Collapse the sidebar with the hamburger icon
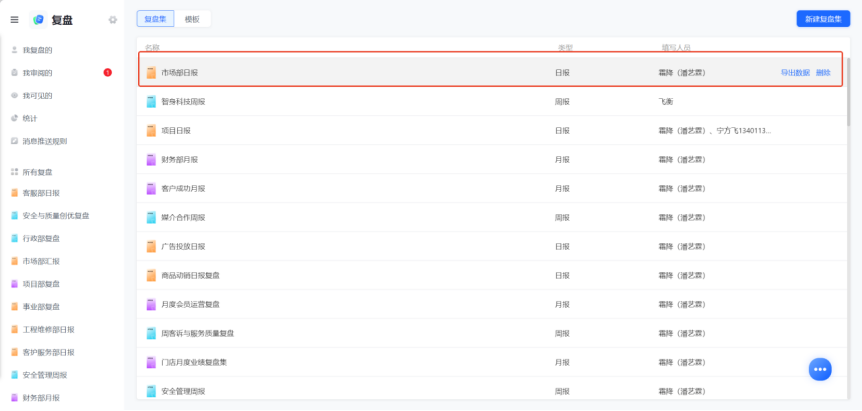The width and height of the screenshot is (862, 411). [14, 20]
